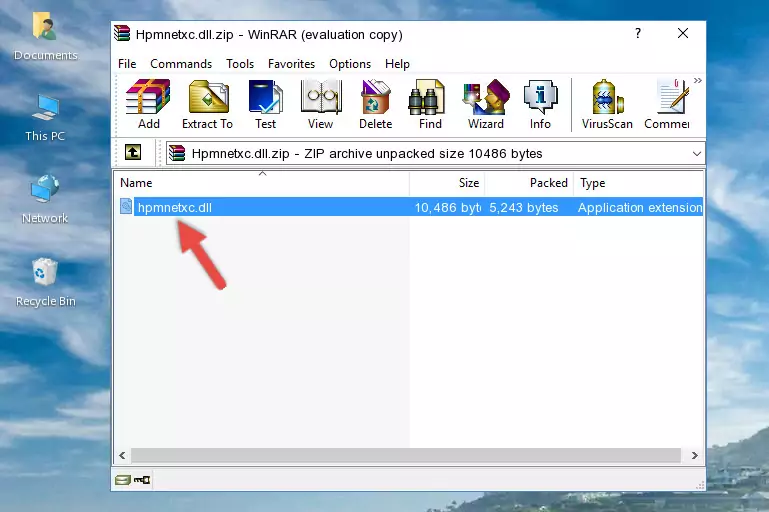Click the Add toolbar icon
The width and height of the screenshot is (769, 512).
148,104
